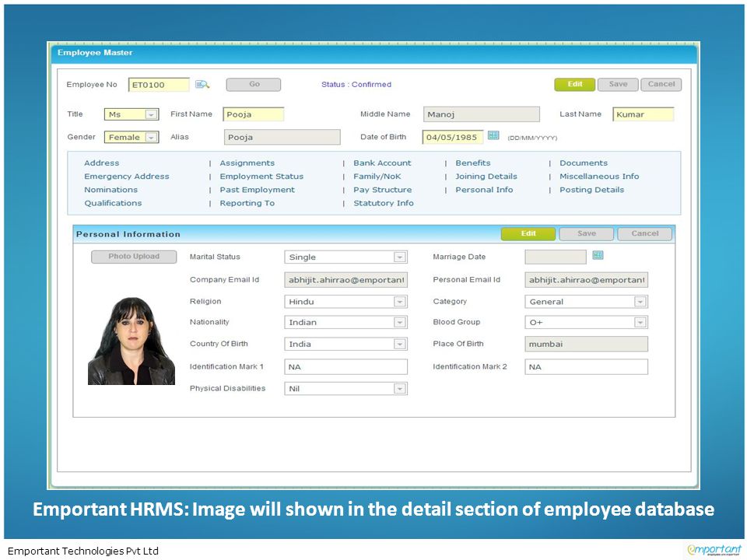Click the 'Status : Confirmed' text
The height and width of the screenshot is (560, 747).
coord(356,84)
